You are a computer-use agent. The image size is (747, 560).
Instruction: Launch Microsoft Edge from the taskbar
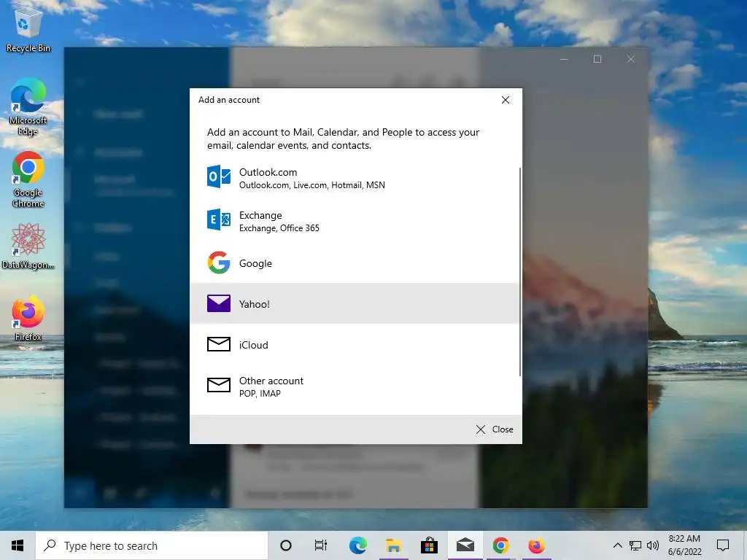coord(357,545)
